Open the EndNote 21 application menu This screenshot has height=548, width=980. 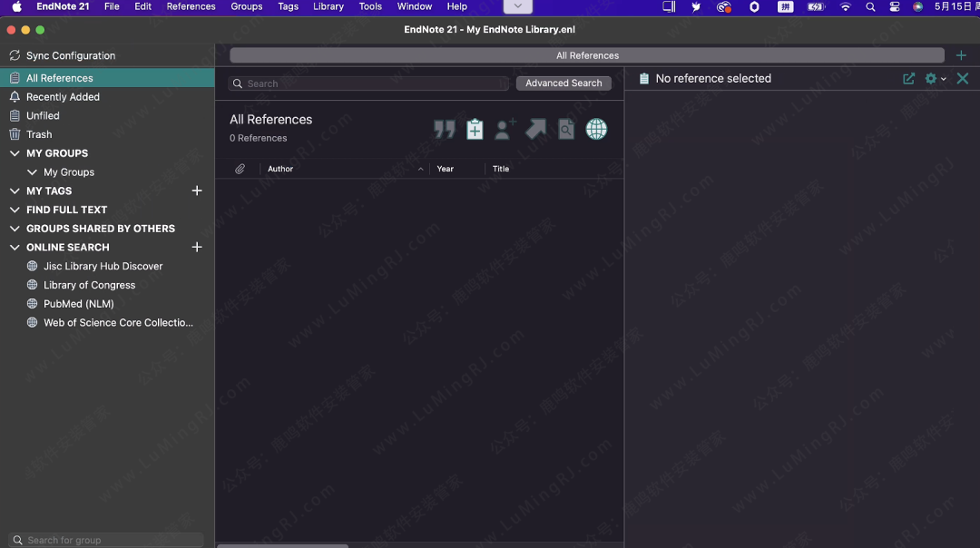click(63, 6)
